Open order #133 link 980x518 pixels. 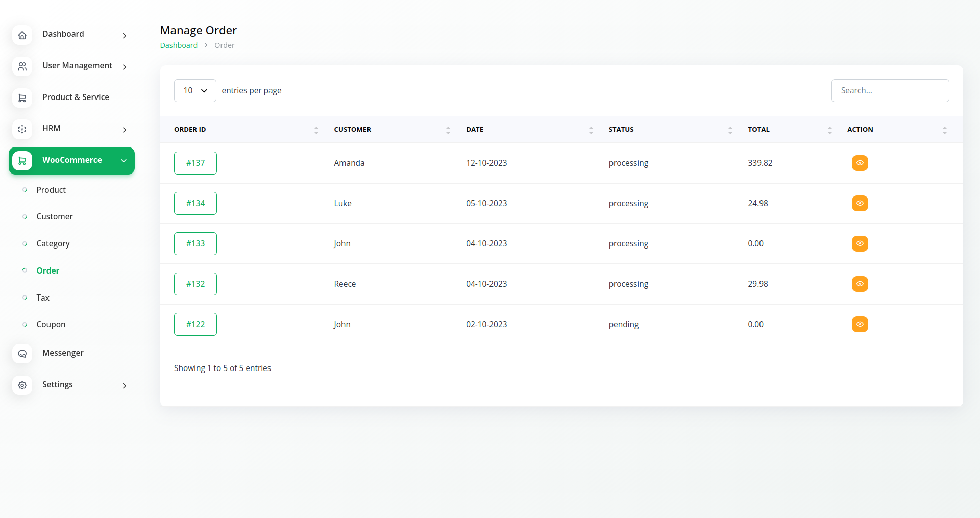195,243
